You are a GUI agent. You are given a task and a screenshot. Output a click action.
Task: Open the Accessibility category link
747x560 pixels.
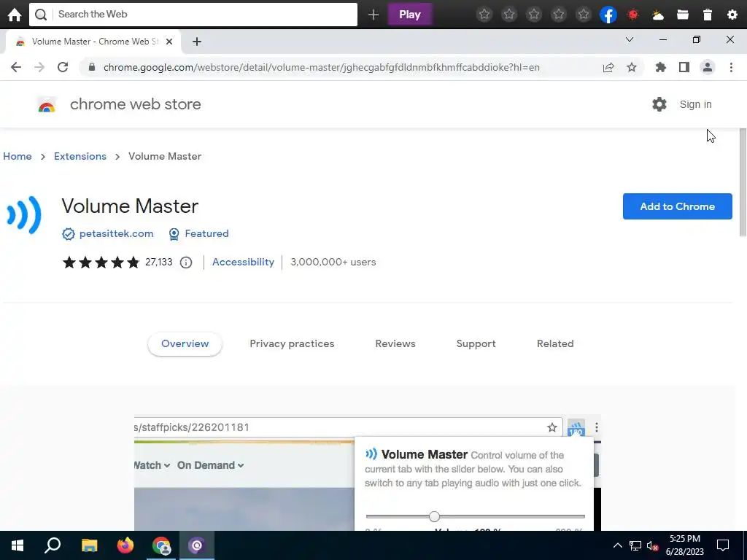tap(243, 262)
